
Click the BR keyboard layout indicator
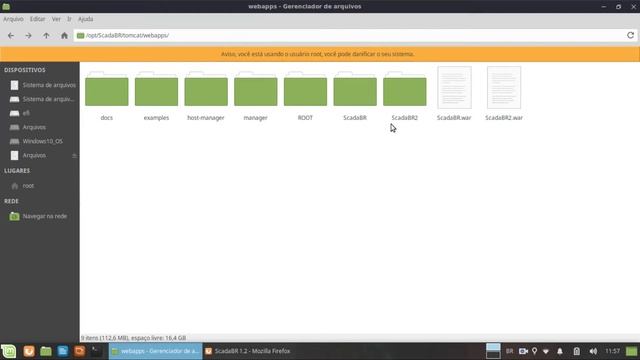click(x=509, y=351)
